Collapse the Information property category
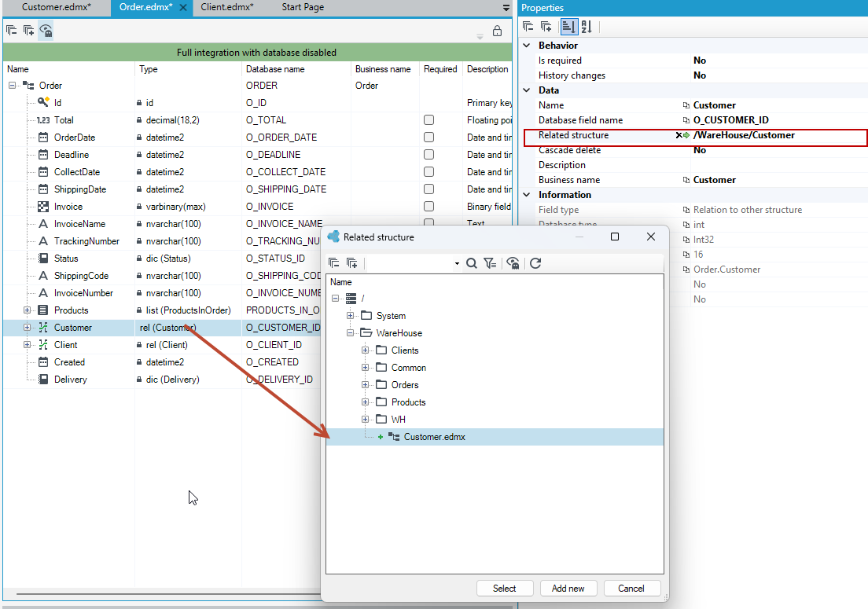868x609 pixels. (527, 195)
